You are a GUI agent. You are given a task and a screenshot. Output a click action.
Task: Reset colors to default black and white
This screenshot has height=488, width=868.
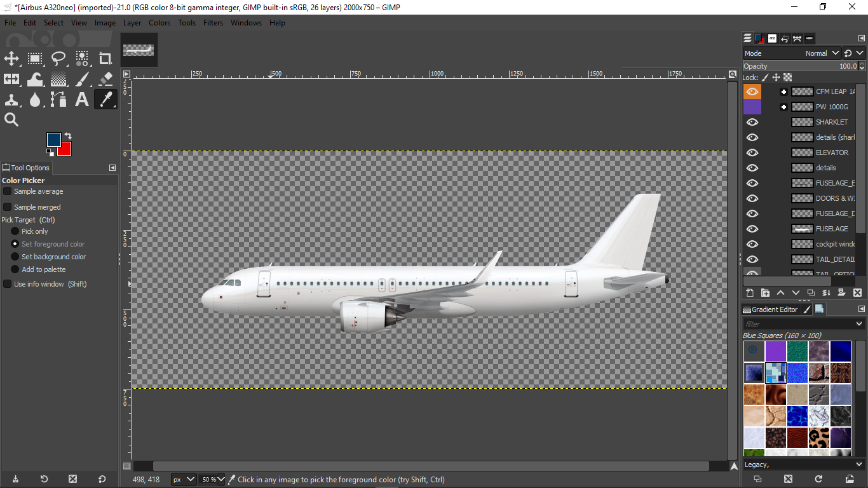point(50,152)
